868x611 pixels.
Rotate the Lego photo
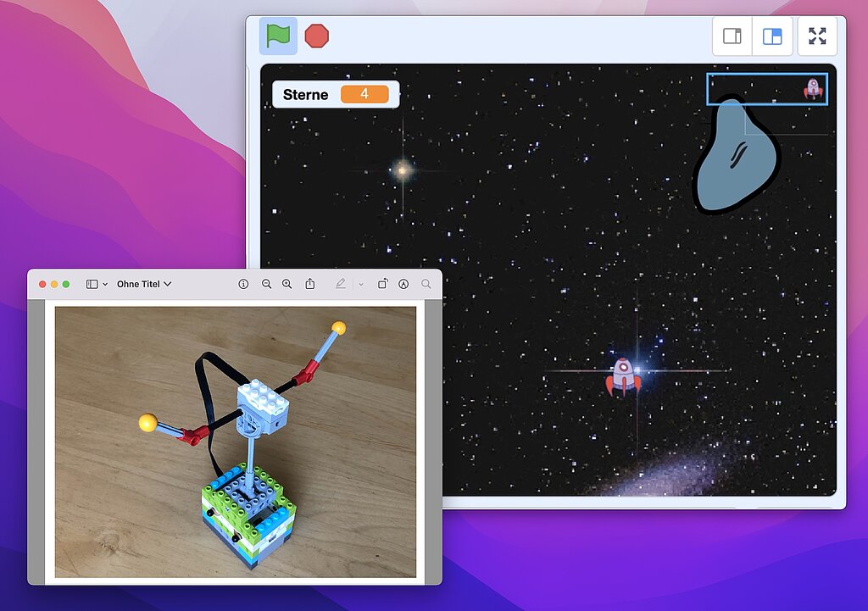tap(382, 284)
